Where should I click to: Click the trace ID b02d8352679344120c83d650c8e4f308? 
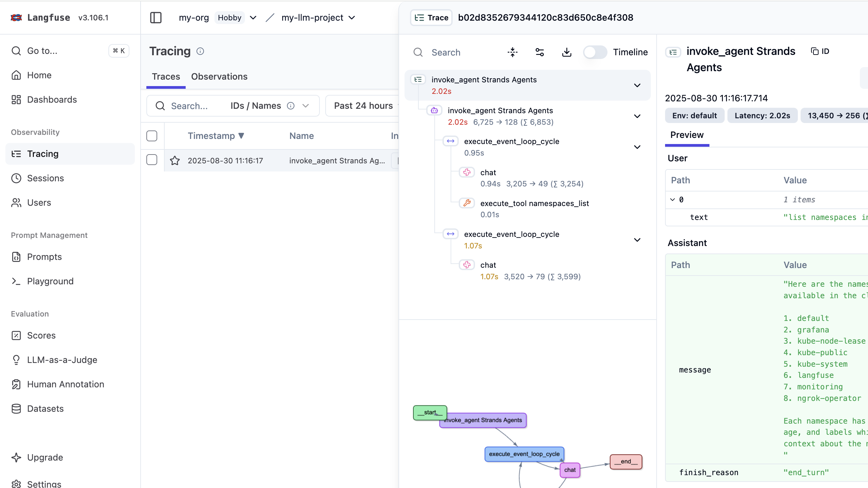pyautogui.click(x=545, y=18)
